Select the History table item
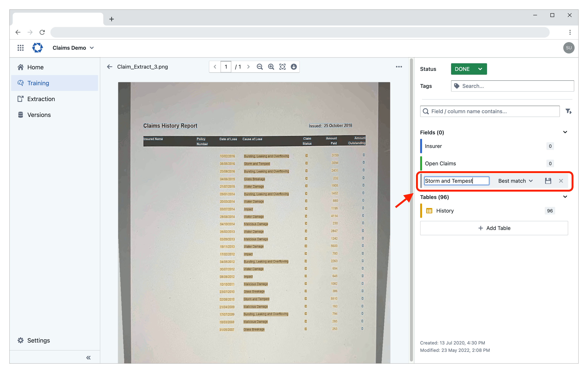The width and height of the screenshot is (588, 373). [446, 210]
